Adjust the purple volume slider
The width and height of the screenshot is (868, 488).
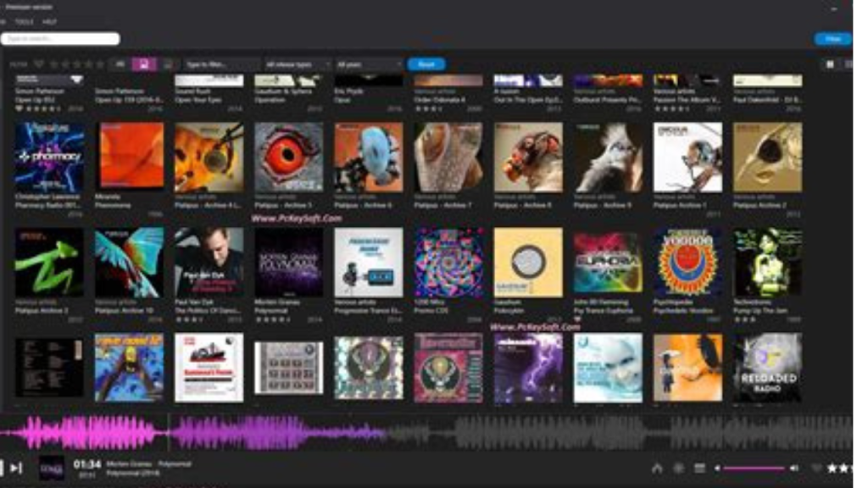click(754, 468)
